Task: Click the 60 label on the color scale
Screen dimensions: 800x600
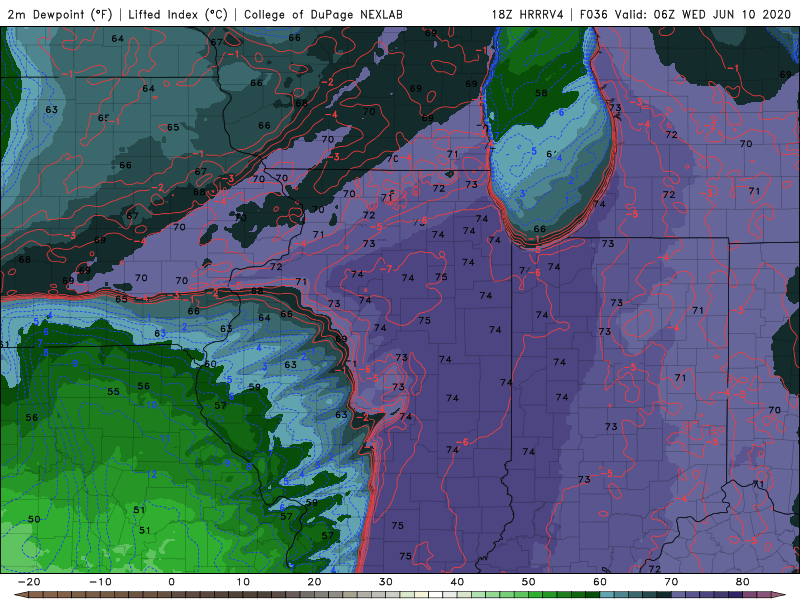Action: point(600,582)
